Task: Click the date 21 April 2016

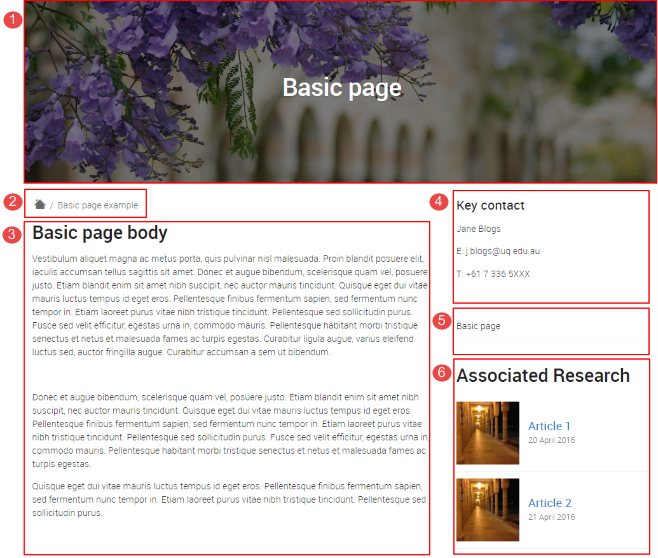Action: click(551, 517)
